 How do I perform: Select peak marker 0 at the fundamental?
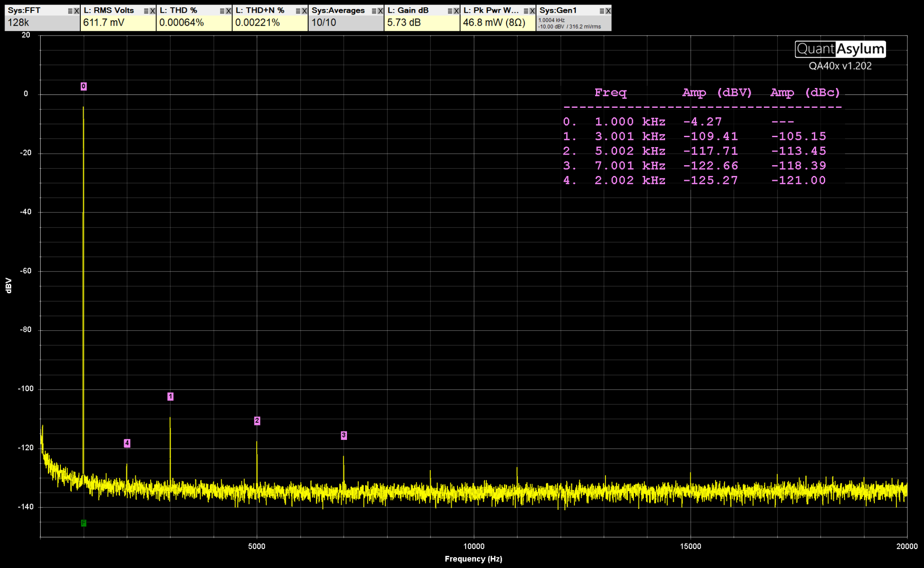coord(83,86)
